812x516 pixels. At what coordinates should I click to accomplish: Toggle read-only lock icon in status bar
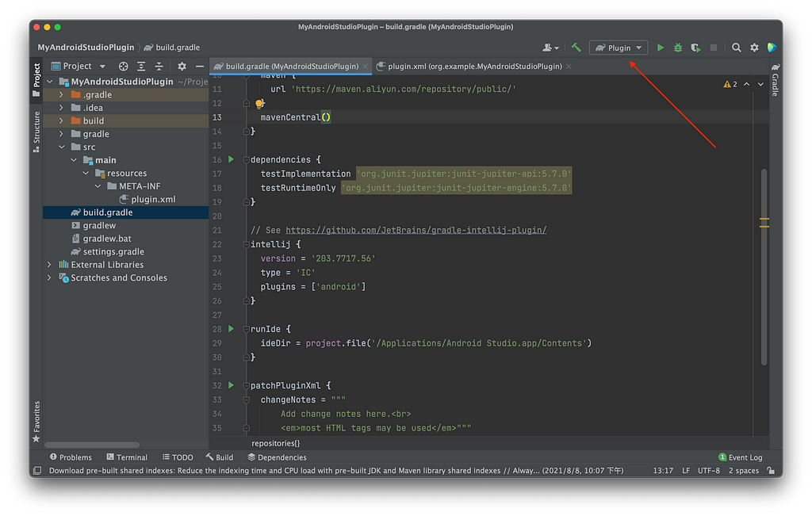pyautogui.click(x=771, y=471)
